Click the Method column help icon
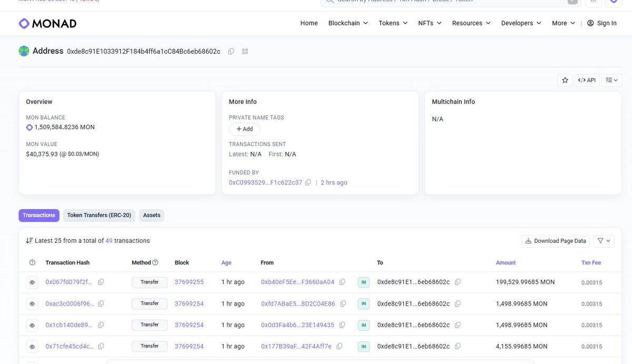This screenshot has width=632, height=364. 155,262
